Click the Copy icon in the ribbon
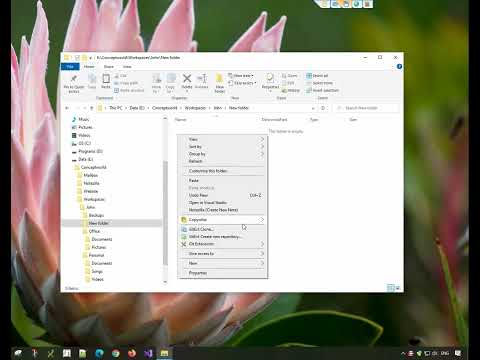 coord(92,81)
